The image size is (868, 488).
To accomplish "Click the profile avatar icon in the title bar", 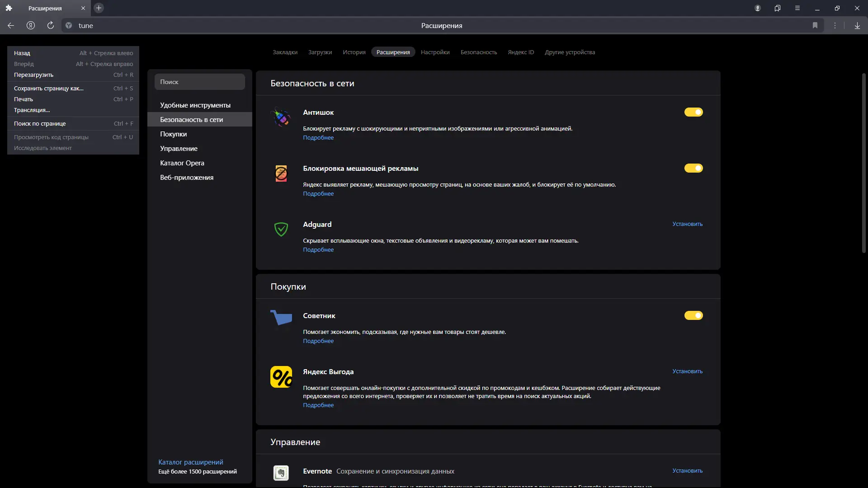I will [758, 8].
